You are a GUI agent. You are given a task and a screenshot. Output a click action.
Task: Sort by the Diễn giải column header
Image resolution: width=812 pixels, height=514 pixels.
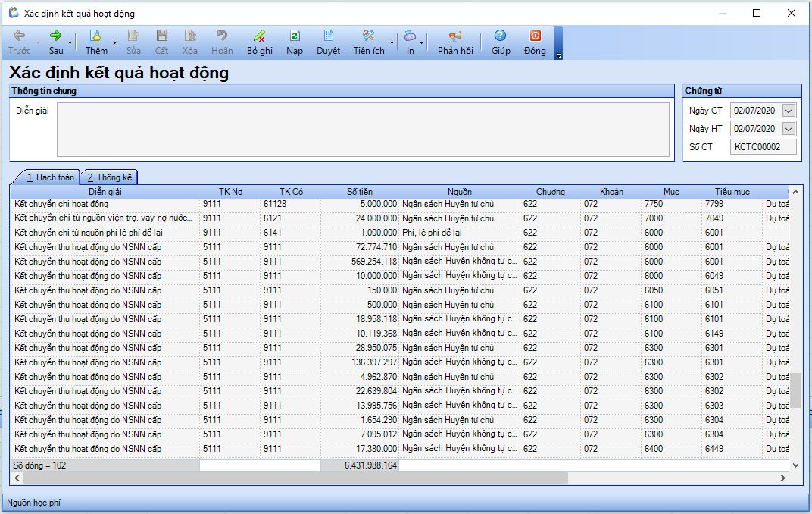pos(105,192)
